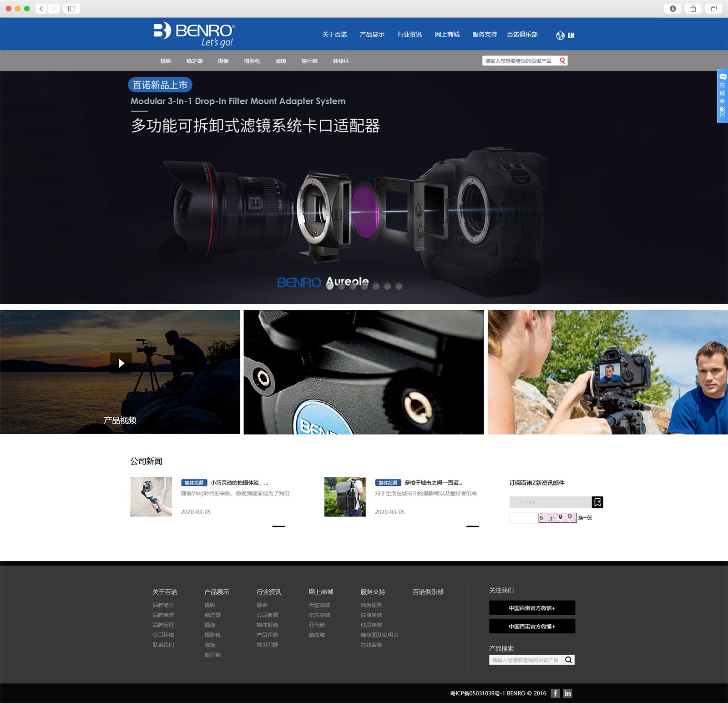The height and width of the screenshot is (703, 728).
Task: Toggle the browser sidebar button
Action: pos(71,9)
